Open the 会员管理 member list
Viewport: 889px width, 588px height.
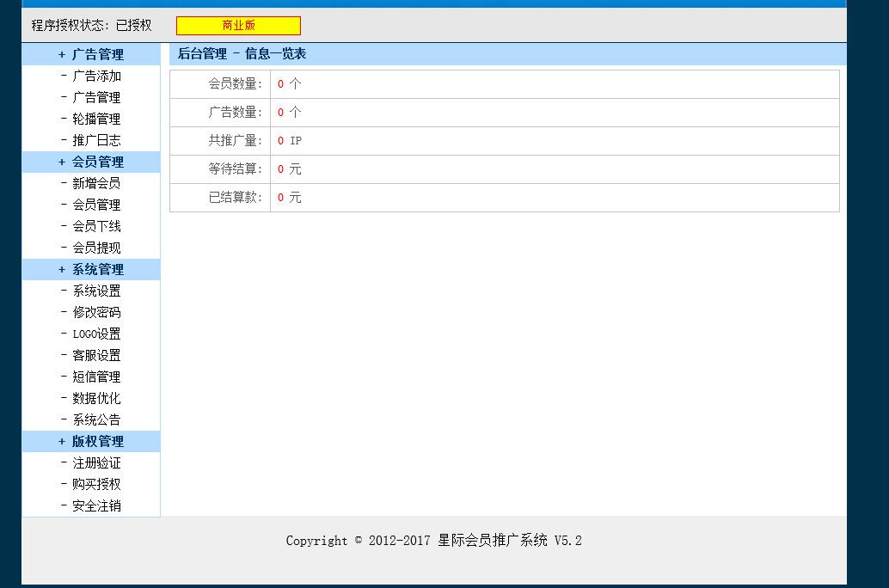click(96, 205)
